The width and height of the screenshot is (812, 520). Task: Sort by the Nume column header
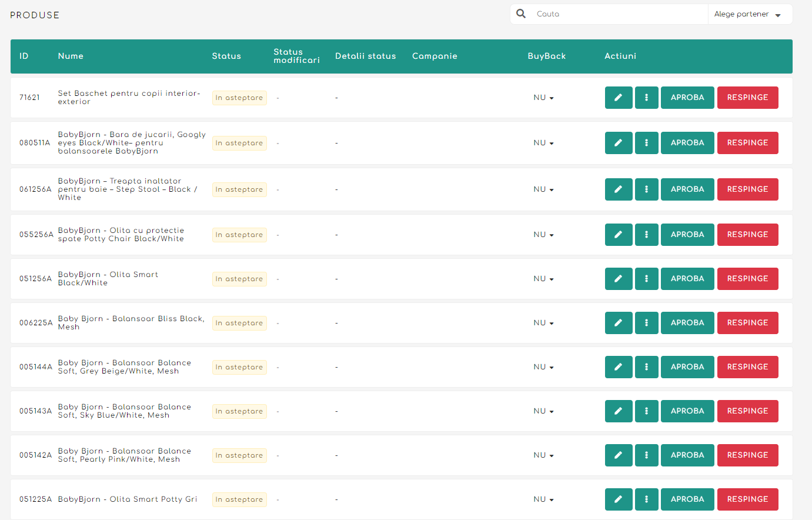(x=71, y=56)
